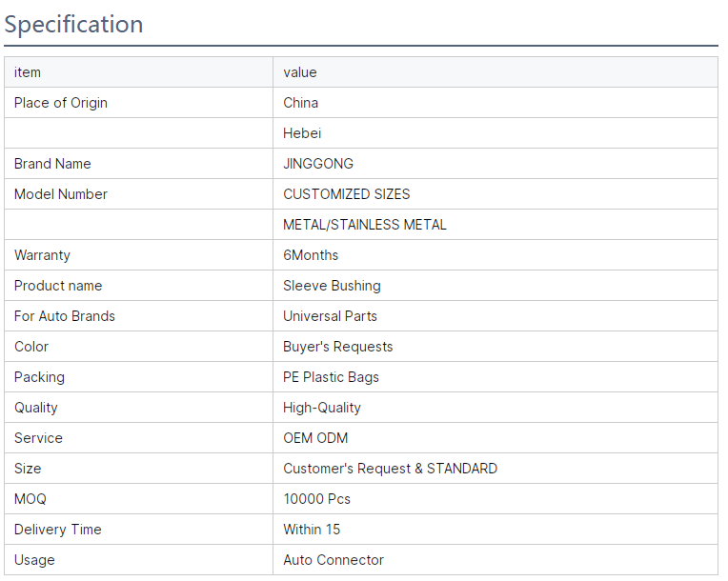Select the 10000 Pcs MOQ value
This screenshot has height=581, width=728.
316,499
